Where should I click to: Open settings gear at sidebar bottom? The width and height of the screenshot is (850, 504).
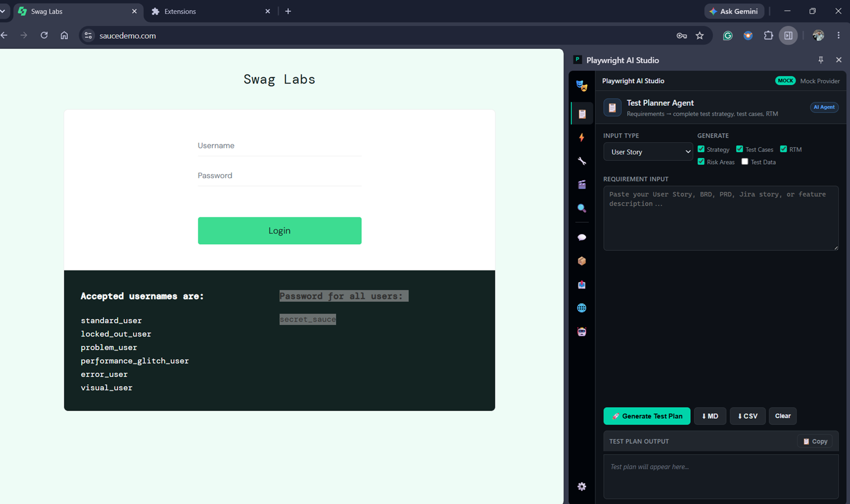[x=582, y=487]
